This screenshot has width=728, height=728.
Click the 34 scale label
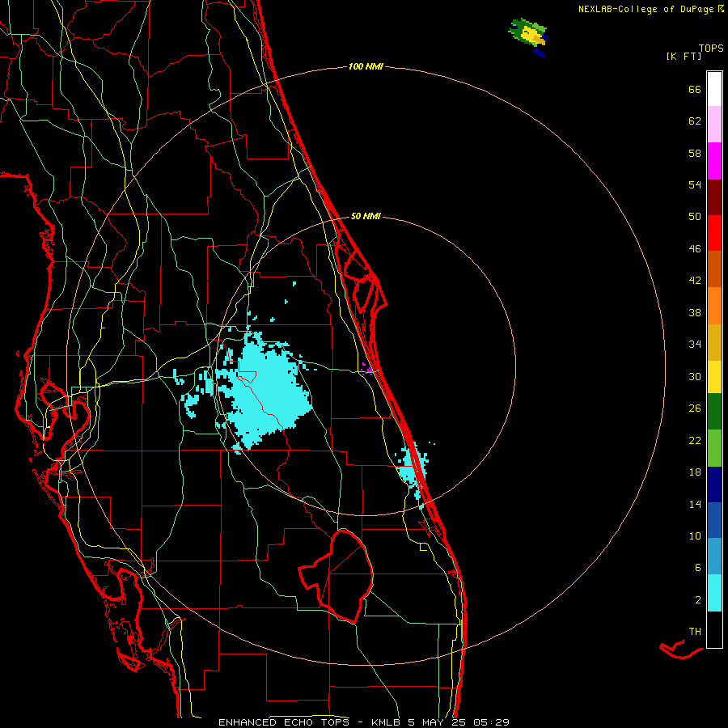point(695,345)
